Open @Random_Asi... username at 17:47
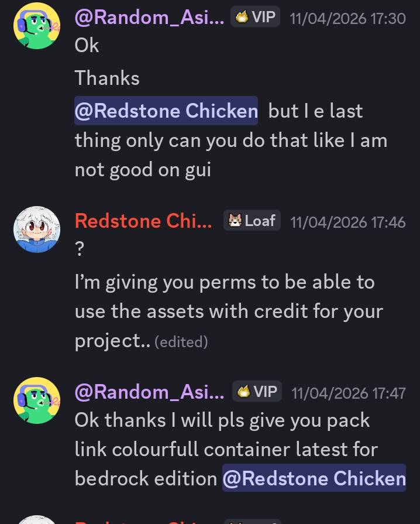The image size is (420, 524). [x=149, y=392]
